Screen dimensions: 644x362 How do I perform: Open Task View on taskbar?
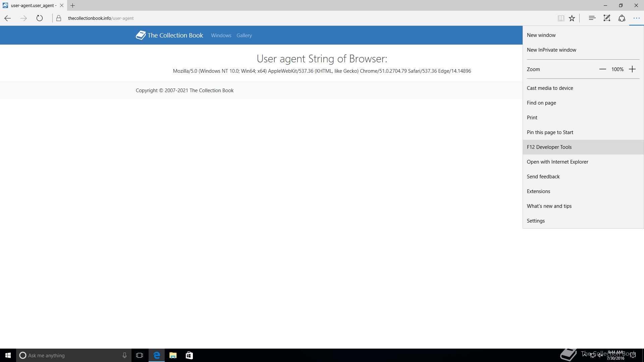[140, 355]
